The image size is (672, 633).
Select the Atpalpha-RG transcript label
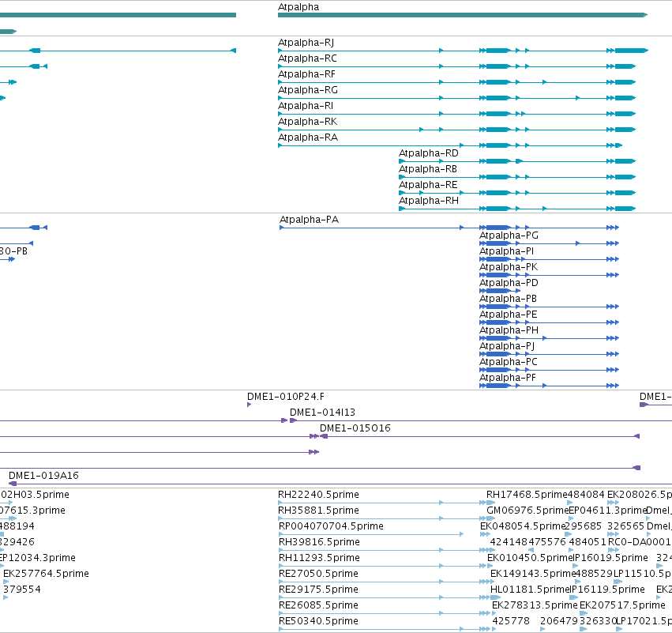[x=308, y=90]
